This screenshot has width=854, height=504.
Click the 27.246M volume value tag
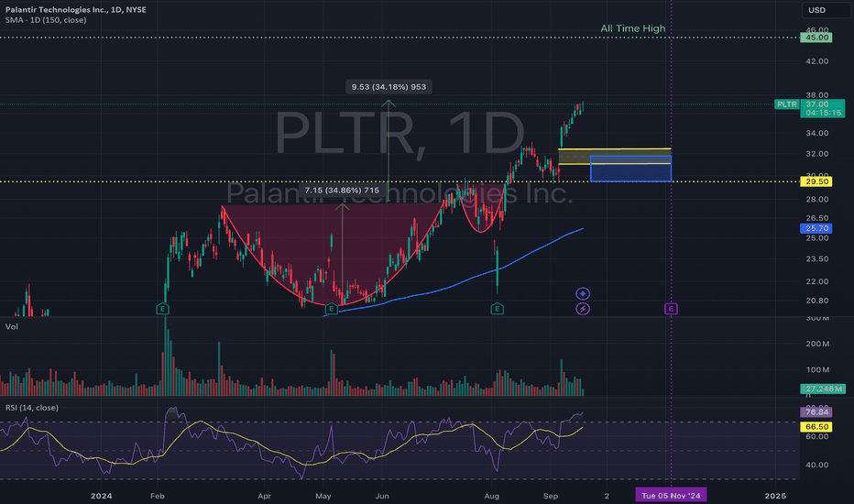click(x=823, y=389)
